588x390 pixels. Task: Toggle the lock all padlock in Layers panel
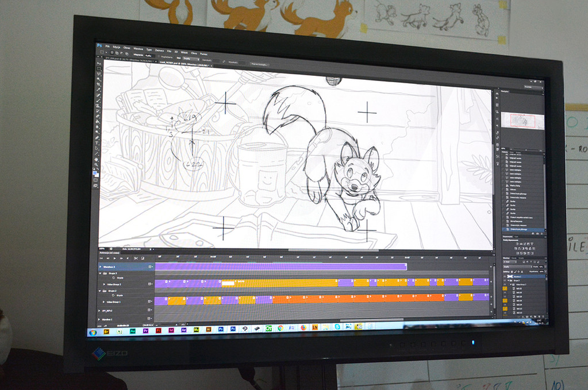point(522,272)
